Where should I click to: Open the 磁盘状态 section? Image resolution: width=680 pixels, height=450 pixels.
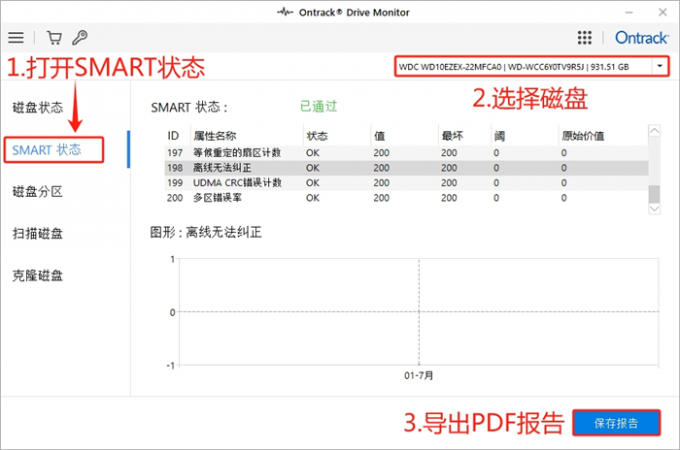38,107
